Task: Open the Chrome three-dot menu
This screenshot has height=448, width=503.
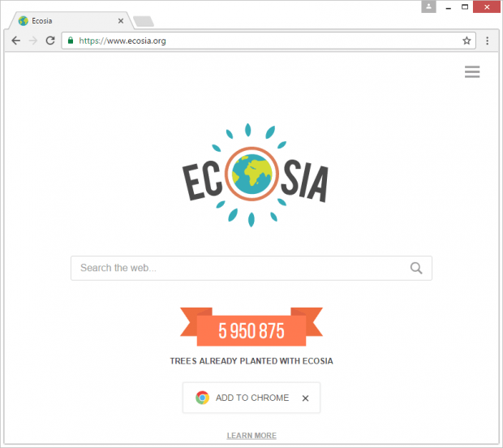Action: pyautogui.click(x=487, y=41)
